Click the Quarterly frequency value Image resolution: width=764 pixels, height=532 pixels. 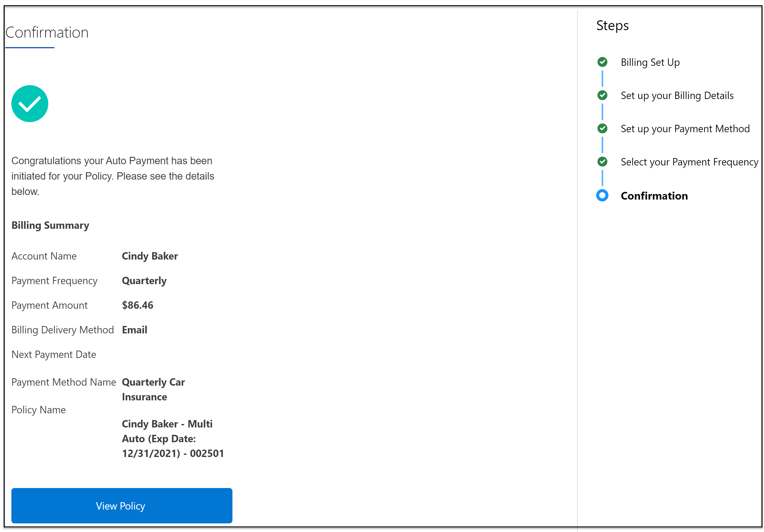144,281
